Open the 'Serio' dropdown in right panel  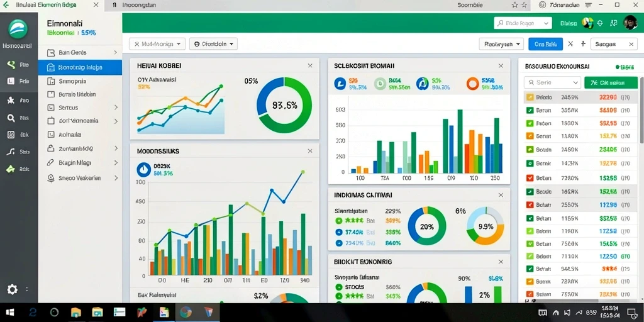coord(552,82)
